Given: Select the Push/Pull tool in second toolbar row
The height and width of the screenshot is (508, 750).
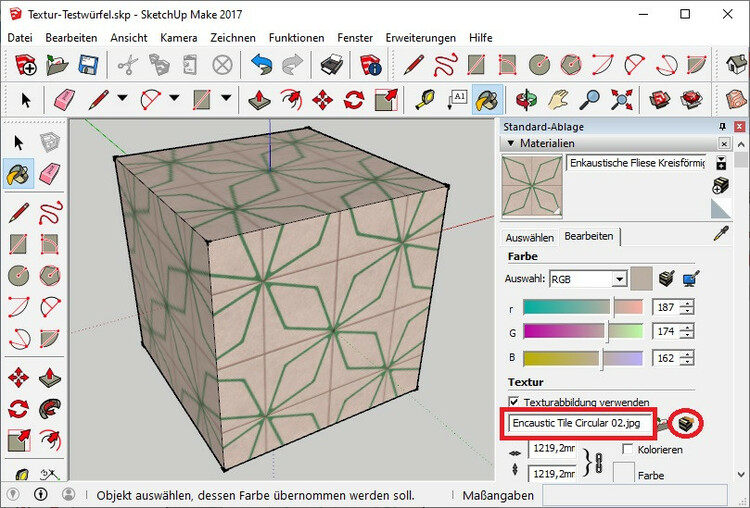Looking at the screenshot, I should (x=259, y=100).
